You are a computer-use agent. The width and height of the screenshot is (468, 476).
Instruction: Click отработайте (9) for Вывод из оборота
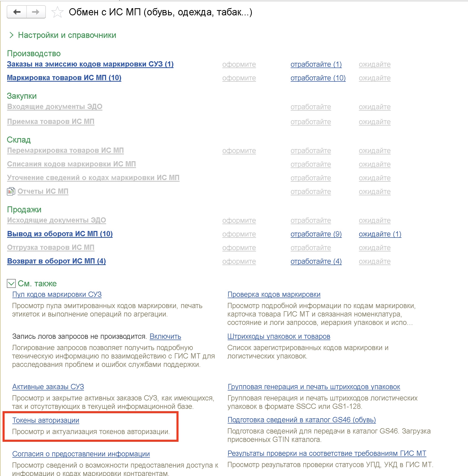tap(316, 234)
